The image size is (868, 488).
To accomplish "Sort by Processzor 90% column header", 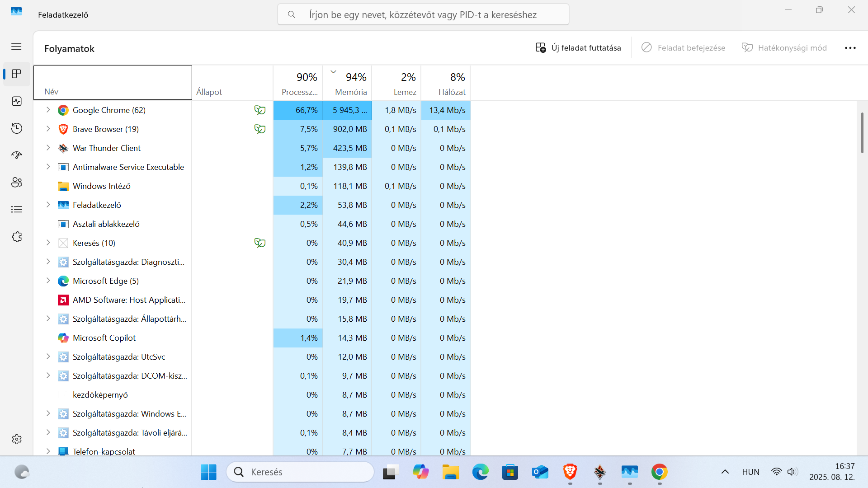I will (298, 83).
